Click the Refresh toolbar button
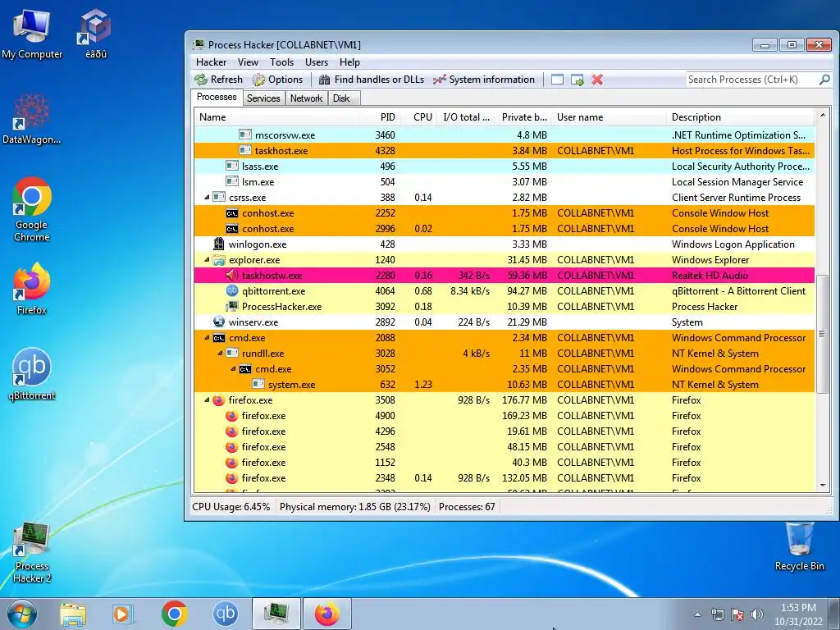The image size is (840, 630). [218, 80]
